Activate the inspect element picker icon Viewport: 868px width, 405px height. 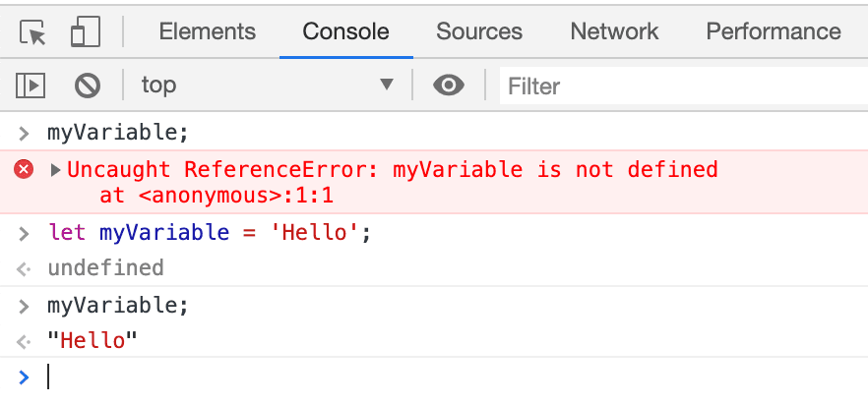click(x=32, y=32)
